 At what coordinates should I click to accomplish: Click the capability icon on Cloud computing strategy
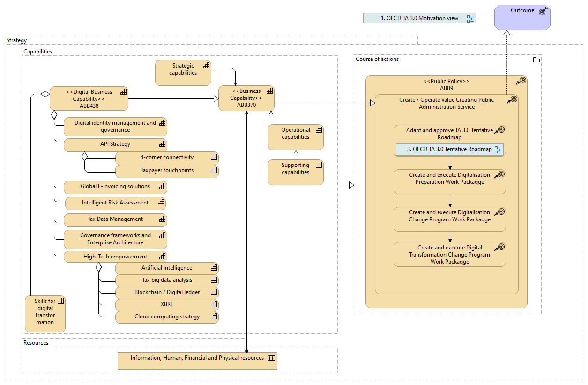pos(214,317)
